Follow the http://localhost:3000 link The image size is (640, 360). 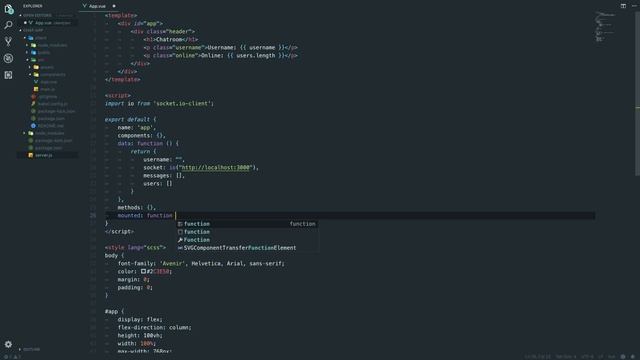[x=215, y=167]
